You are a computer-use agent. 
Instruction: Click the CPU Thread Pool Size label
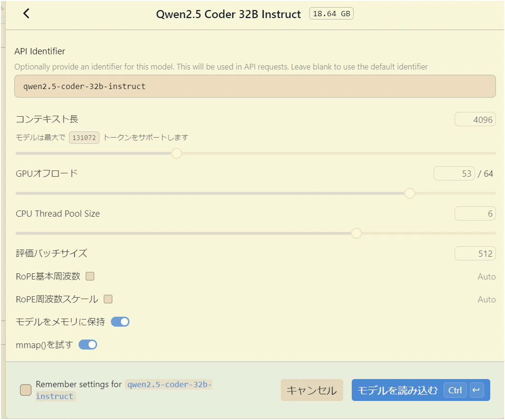click(58, 214)
